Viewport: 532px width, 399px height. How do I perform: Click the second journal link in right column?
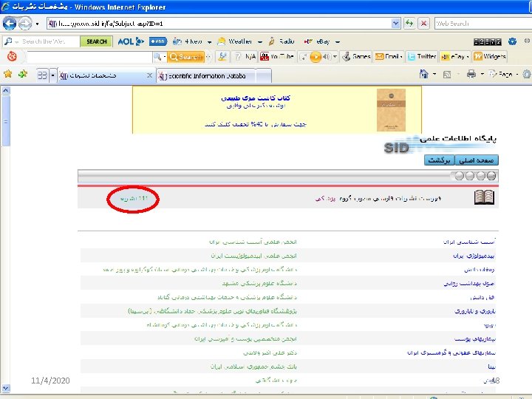pos(474,256)
